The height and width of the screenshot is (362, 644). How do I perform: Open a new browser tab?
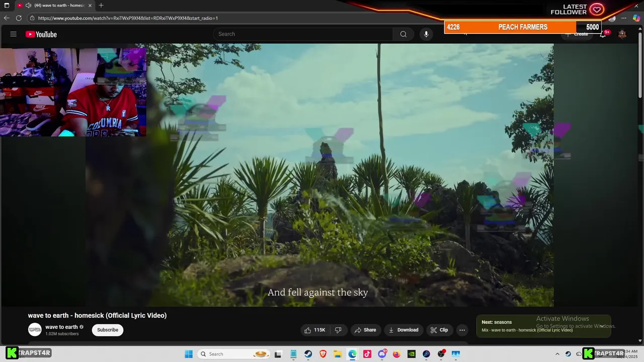(101, 6)
